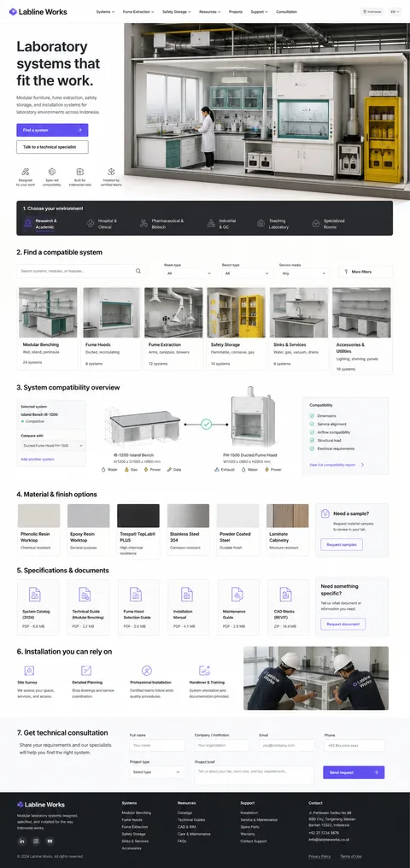Click the Professional Installation icon

click(146, 671)
